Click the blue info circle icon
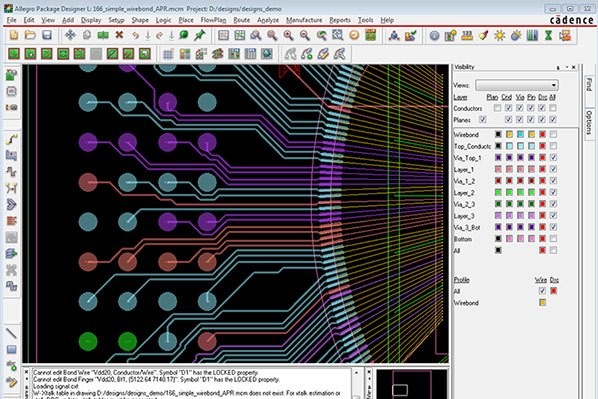 coord(434,35)
